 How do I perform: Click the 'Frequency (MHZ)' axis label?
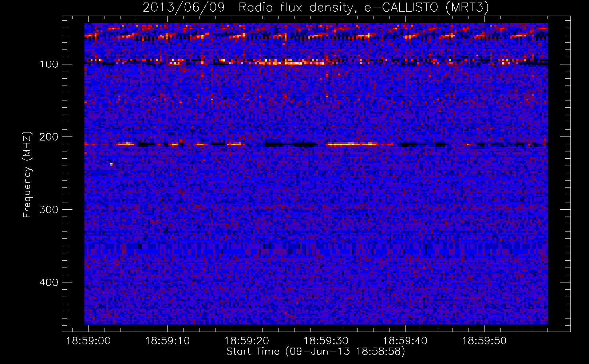27,175
